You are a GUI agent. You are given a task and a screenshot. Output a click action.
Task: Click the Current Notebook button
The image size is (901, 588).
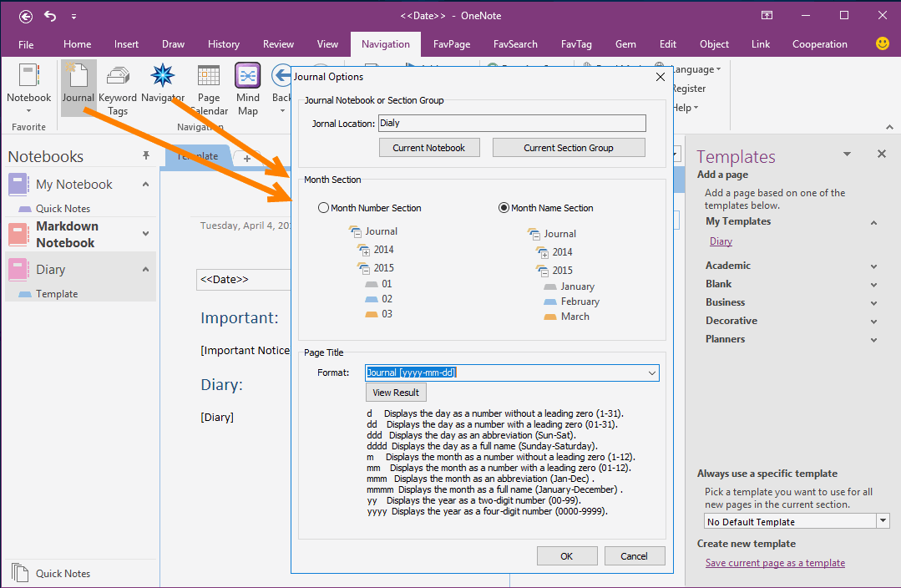point(428,148)
